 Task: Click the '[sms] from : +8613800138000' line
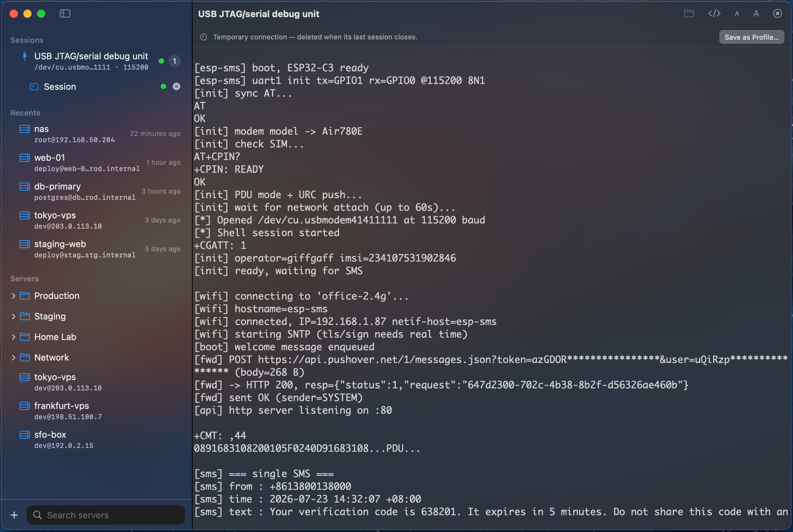click(x=273, y=486)
